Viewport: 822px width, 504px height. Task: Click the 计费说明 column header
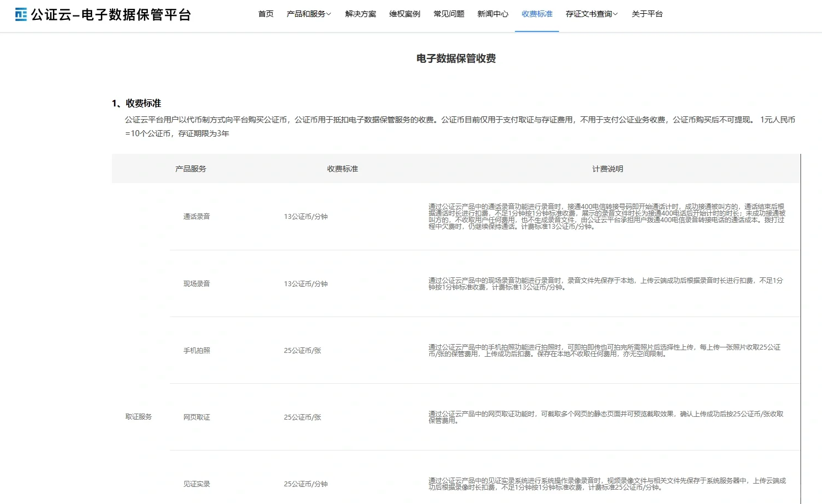608,169
